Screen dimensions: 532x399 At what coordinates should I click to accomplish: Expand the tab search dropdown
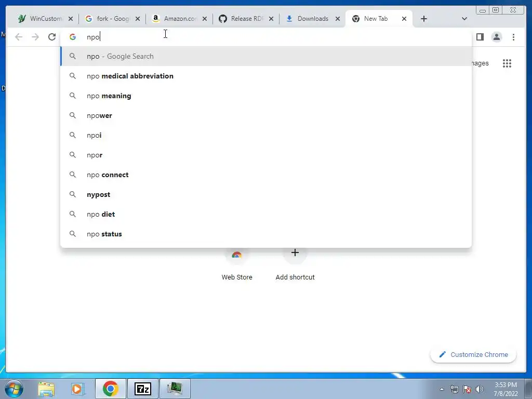tap(464, 19)
